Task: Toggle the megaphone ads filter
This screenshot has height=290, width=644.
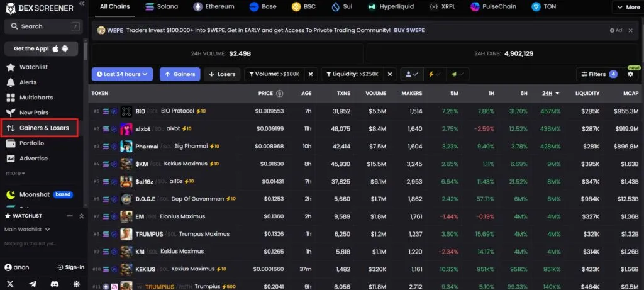Action: [456, 74]
